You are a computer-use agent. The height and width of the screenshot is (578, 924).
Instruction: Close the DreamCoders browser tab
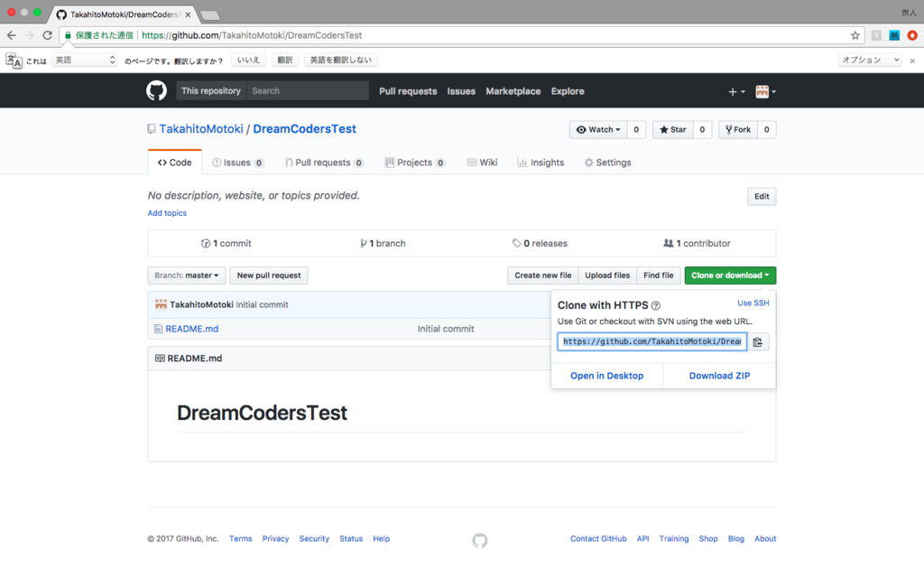[x=188, y=14]
